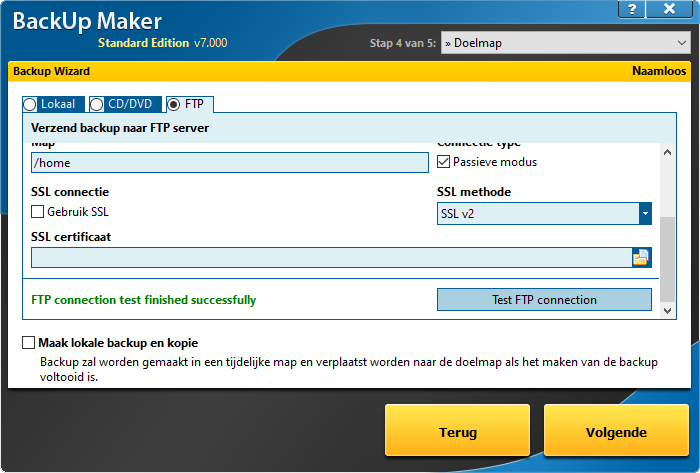
Task: Open the Stap 4 van 5 Doelmap dropdown
Action: [x=566, y=43]
